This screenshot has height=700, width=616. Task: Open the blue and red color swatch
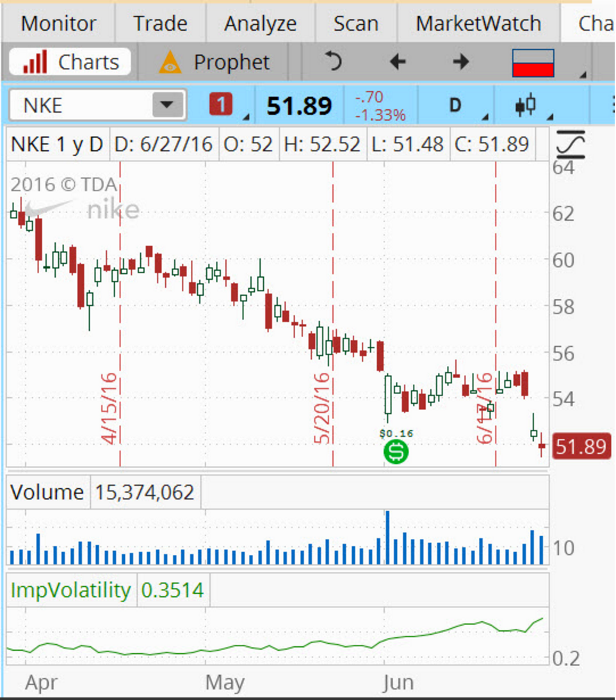coord(533,63)
